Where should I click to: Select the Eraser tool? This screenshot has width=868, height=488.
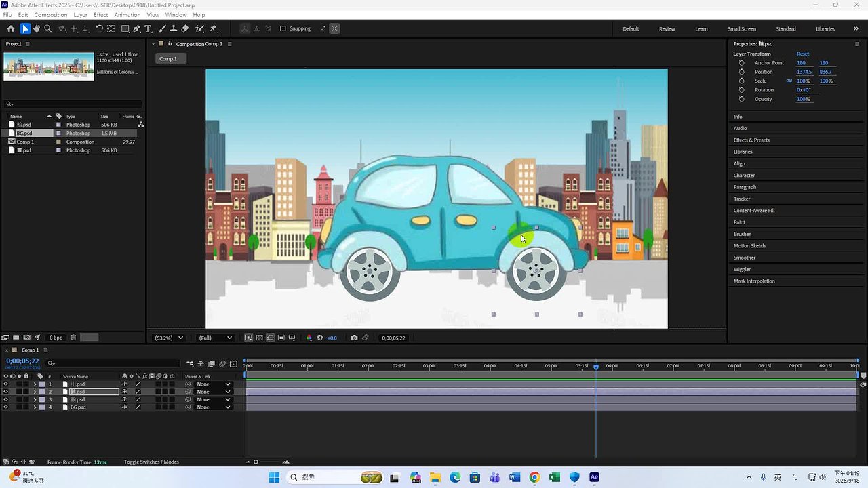185,28
